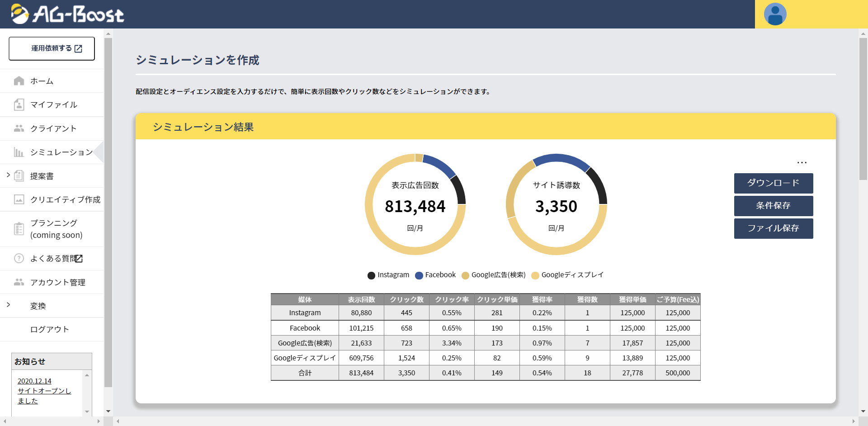
Task: Click the ダウンロード button
Action: [x=773, y=183]
